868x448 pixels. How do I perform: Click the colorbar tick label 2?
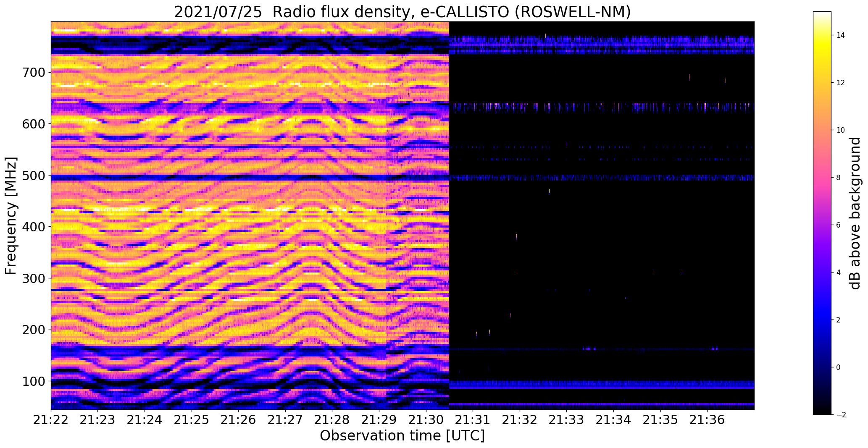click(839, 320)
